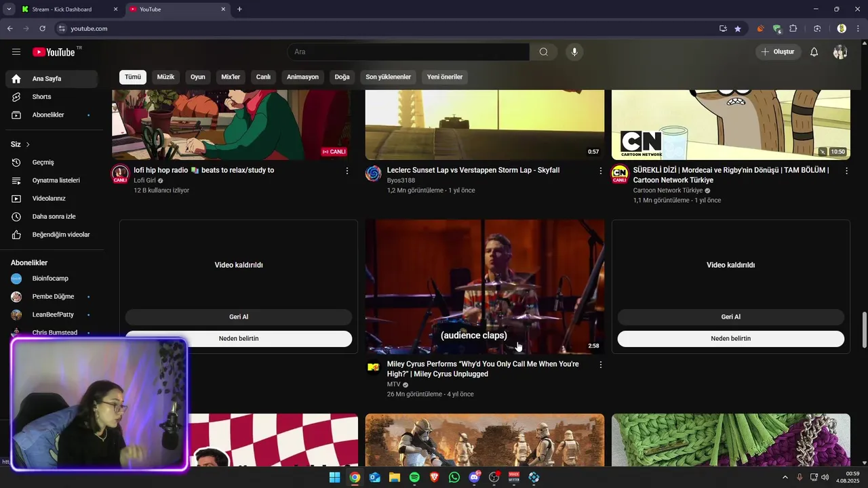Open the browser extensions puzzle icon
Viewport: 868px width, 488px height.
coord(793,28)
